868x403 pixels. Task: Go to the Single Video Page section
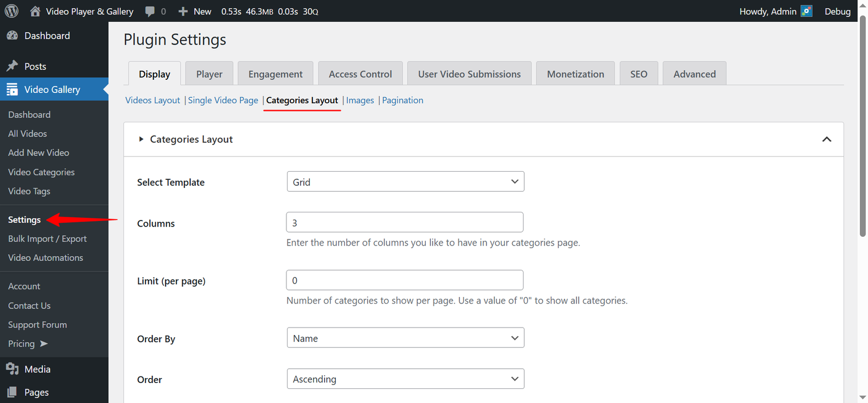coord(223,100)
